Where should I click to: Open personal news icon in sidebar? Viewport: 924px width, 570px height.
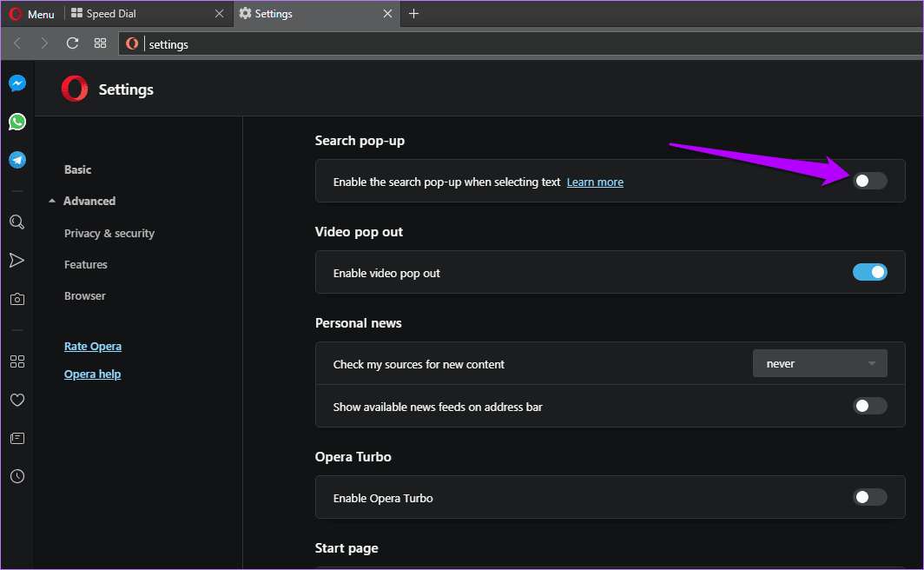click(x=17, y=438)
